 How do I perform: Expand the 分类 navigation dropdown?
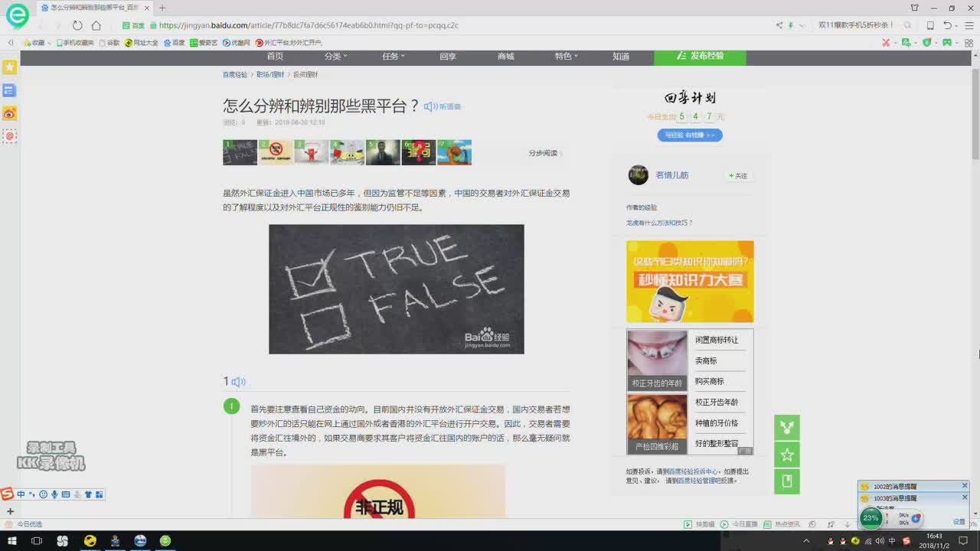pos(335,57)
